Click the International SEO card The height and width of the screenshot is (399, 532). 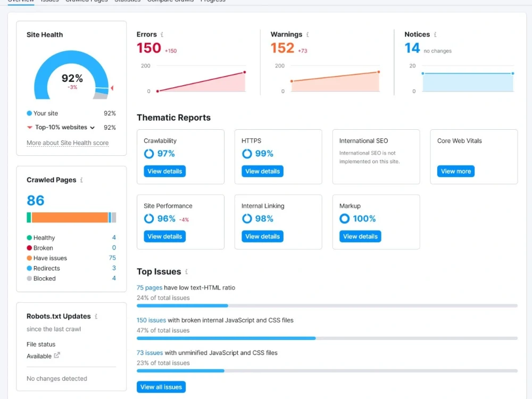(376, 157)
